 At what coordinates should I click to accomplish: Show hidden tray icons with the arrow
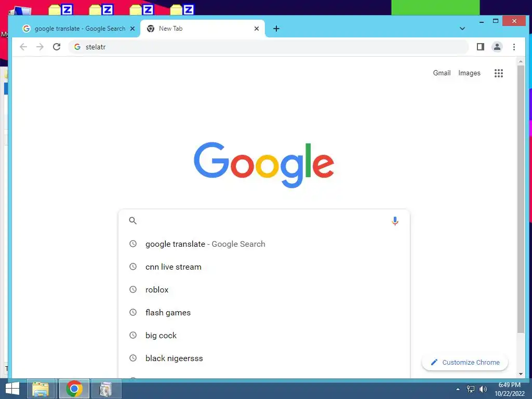[x=458, y=389]
